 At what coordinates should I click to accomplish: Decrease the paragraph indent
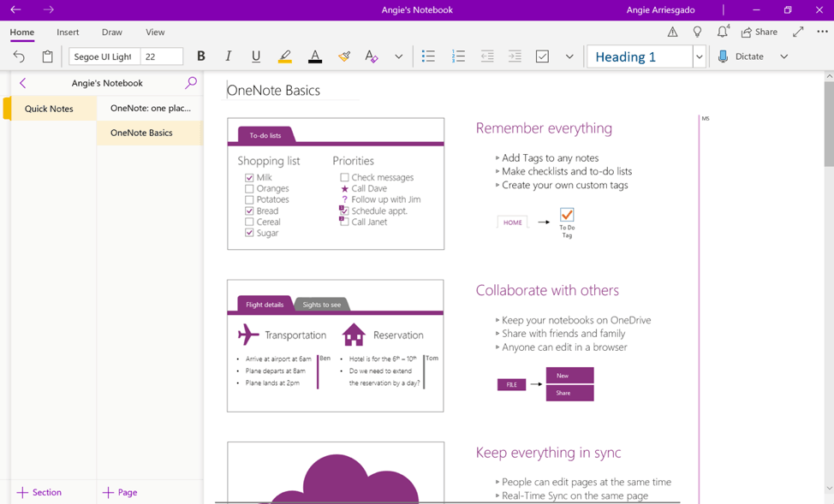point(487,56)
